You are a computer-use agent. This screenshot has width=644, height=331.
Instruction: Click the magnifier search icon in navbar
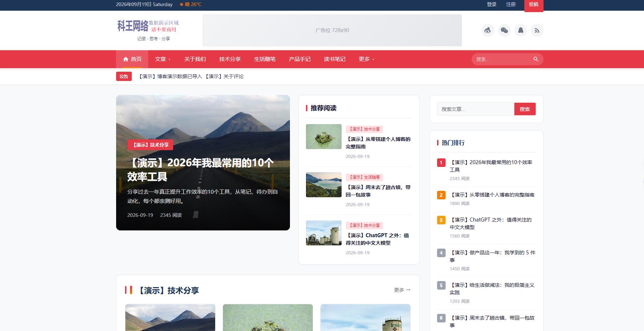(536, 59)
